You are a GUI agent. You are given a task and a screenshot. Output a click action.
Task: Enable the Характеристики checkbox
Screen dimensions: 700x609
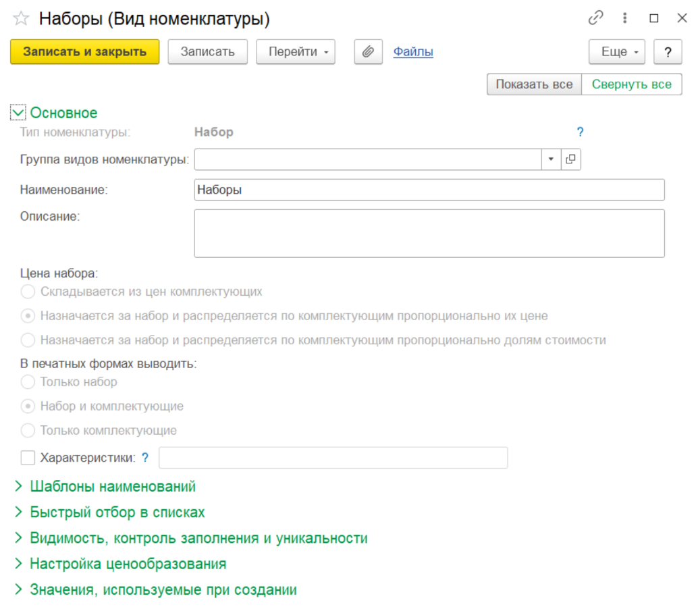(28, 458)
